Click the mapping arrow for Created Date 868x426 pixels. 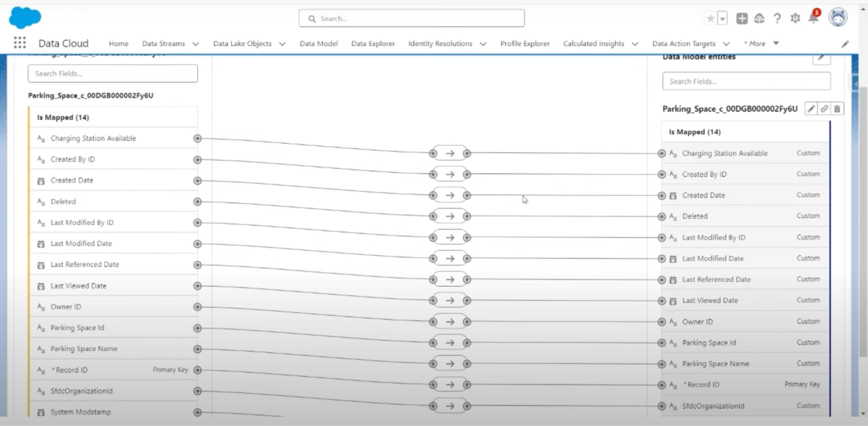pos(450,195)
